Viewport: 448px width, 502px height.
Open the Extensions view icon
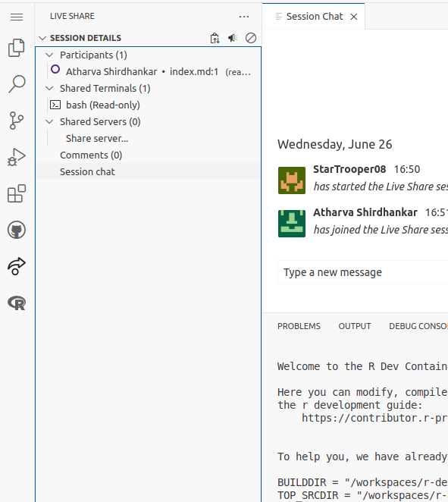pos(17,193)
